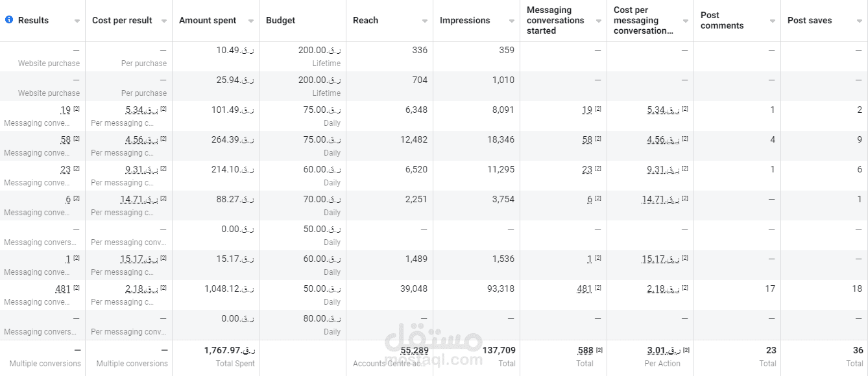Viewport: 868px width, 376px height.
Task: Click the Amount spent column header label
Action: (x=208, y=21)
